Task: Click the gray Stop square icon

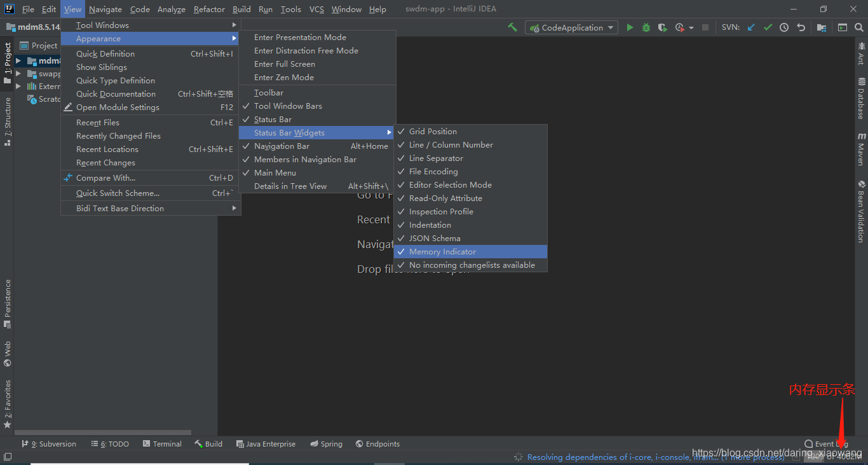Action: point(705,27)
